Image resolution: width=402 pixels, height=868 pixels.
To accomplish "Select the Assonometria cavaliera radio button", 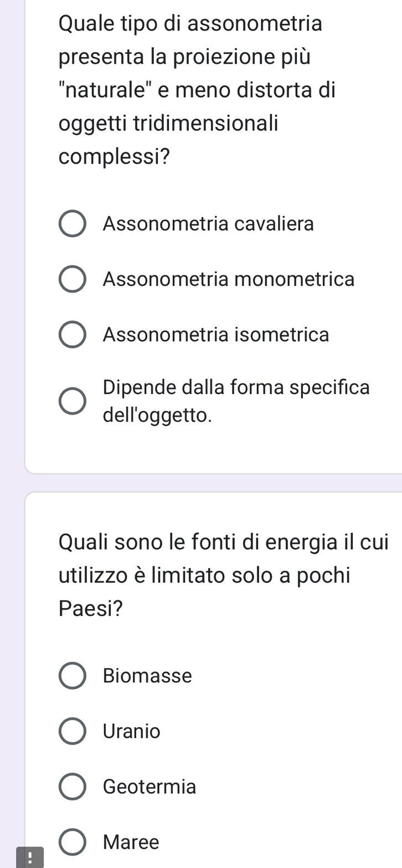I will click(72, 224).
